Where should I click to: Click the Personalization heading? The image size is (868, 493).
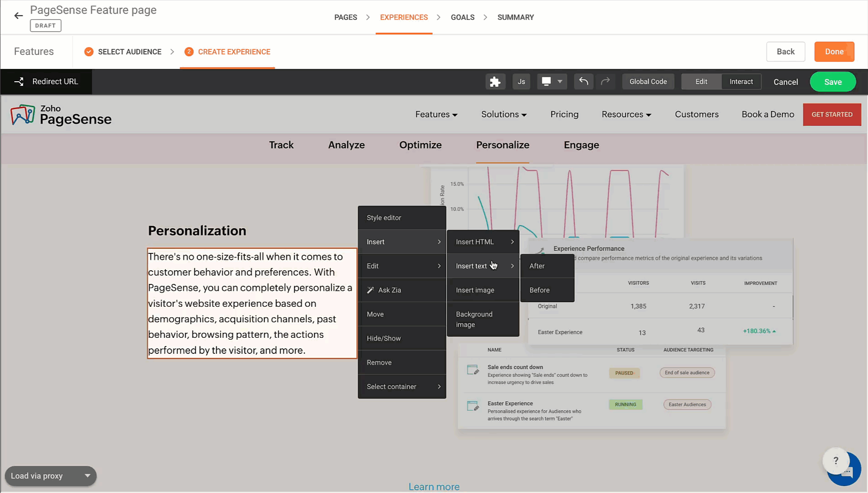[x=197, y=231]
